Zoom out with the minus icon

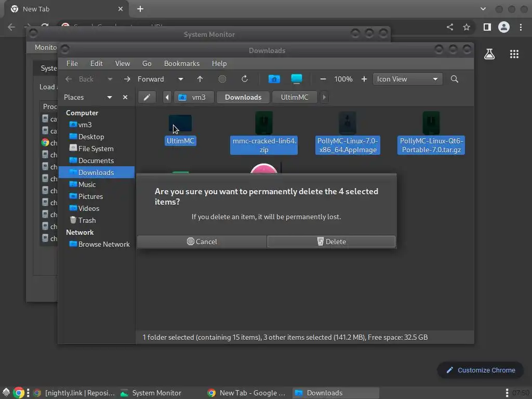click(x=323, y=79)
